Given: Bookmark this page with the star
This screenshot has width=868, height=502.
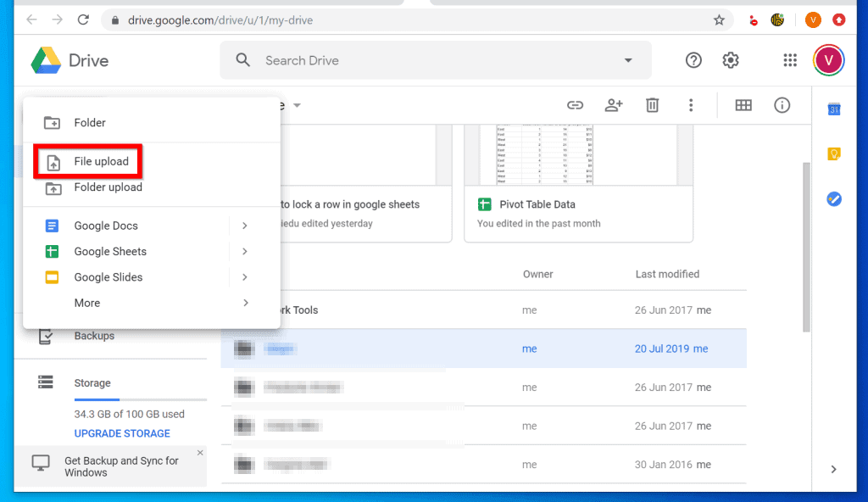Looking at the screenshot, I should tap(719, 20).
